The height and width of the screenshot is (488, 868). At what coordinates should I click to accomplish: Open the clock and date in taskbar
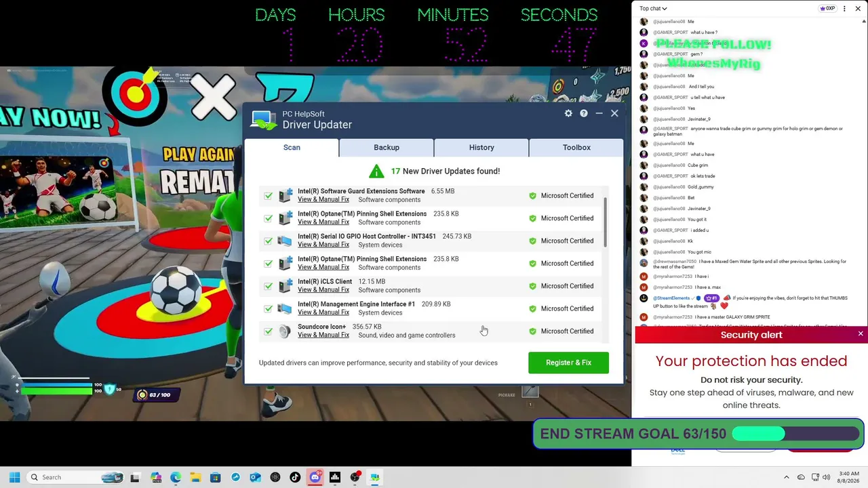click(849, 477)
